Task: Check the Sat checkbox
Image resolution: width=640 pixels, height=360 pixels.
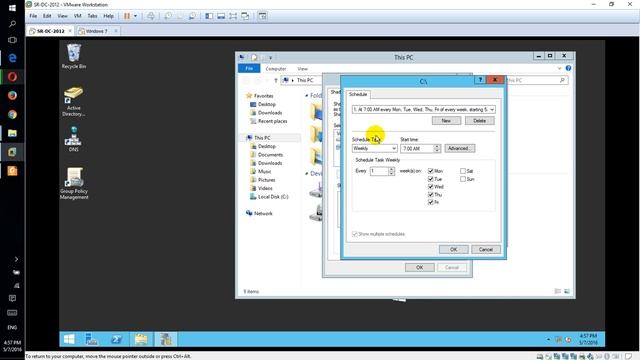Action: (463, 171)
